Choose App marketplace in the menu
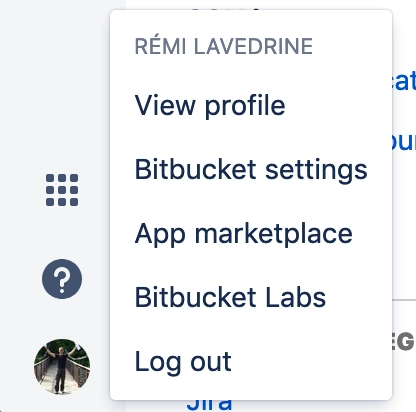 251,233
